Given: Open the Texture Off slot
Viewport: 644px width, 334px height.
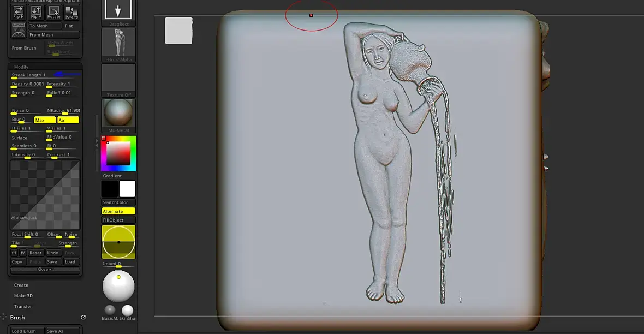Looking at the screenshot, I should point(118,81).
